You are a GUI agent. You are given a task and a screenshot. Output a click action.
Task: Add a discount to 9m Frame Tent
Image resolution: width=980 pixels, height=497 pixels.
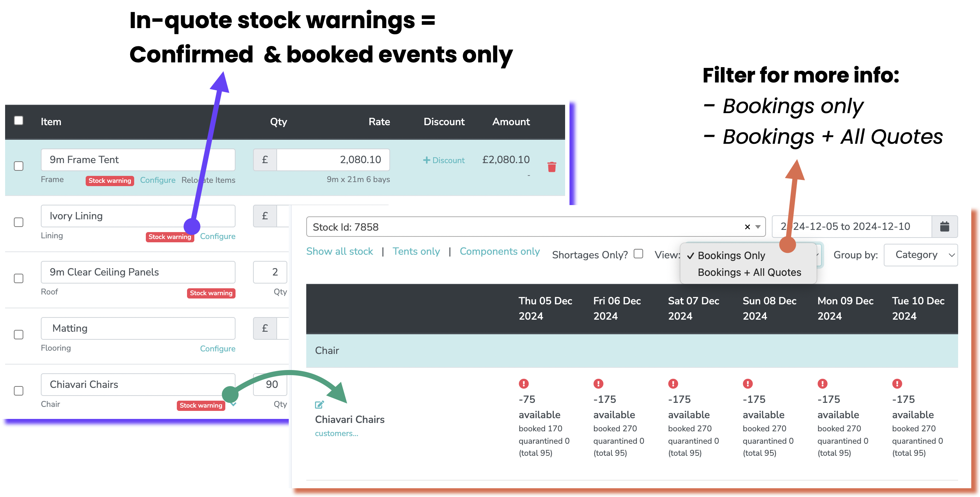click(444, 160)
